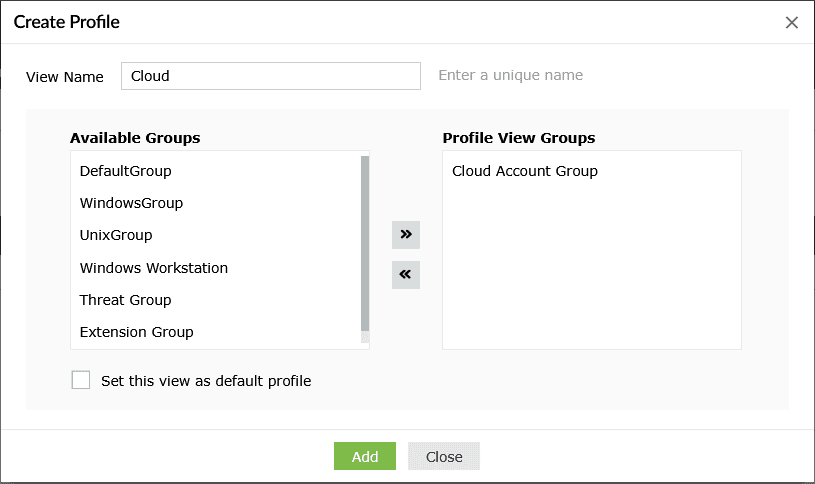
Task: Select Threat Group in the list
Action: [x=125, y=300]
